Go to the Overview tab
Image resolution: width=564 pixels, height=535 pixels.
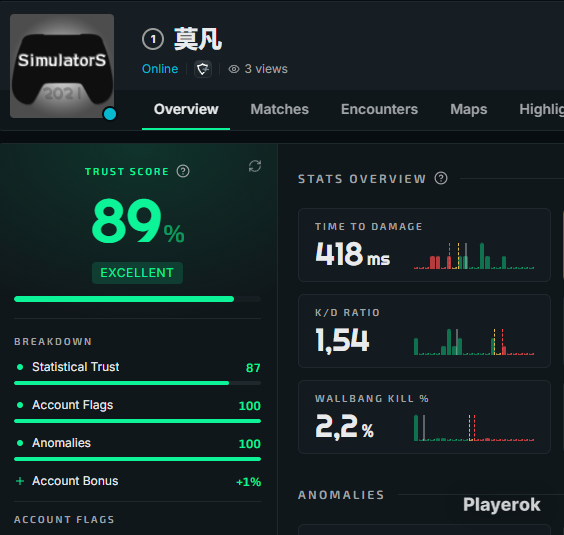(186, 109)
